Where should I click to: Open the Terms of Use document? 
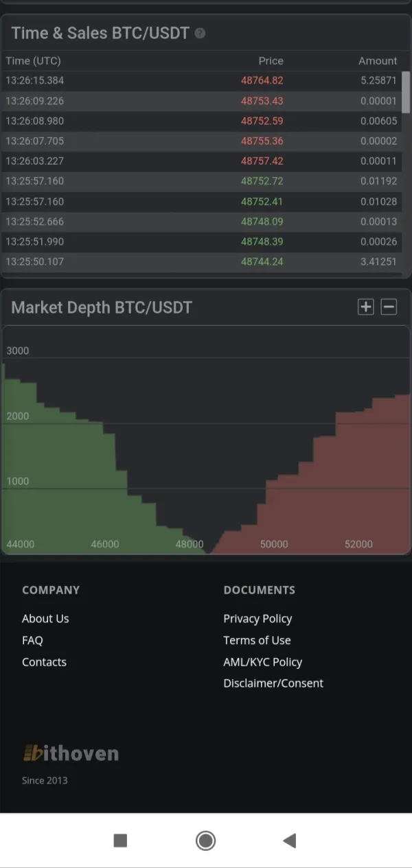point(257,640)
